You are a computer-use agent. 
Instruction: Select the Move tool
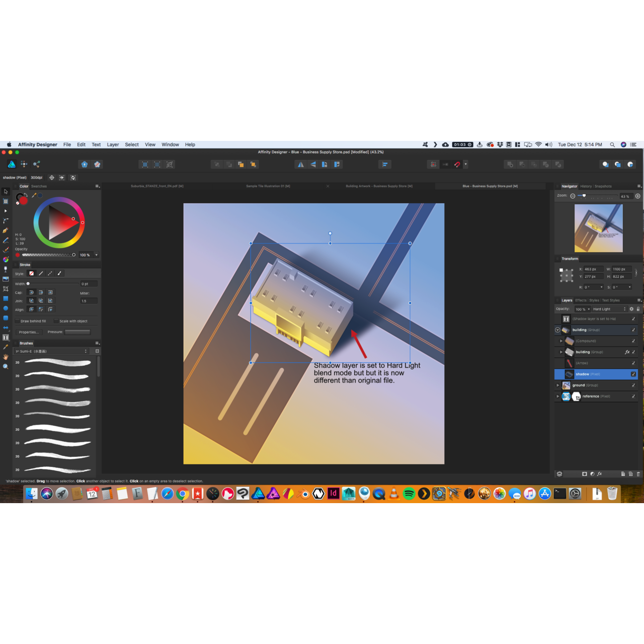coord(6,192)
